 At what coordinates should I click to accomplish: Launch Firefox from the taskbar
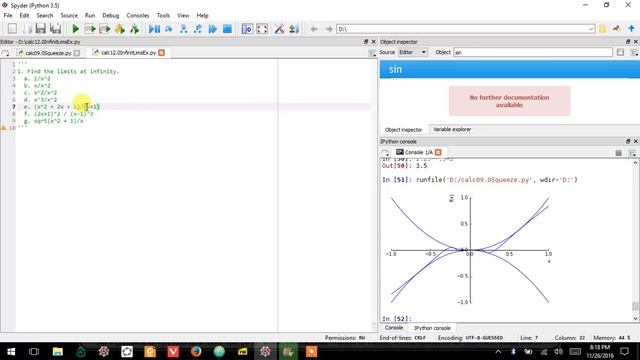pos(196,351)
